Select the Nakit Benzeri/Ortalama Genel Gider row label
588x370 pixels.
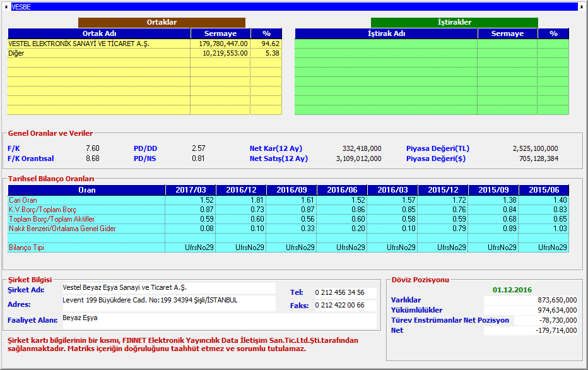click(x=62, y=228)
